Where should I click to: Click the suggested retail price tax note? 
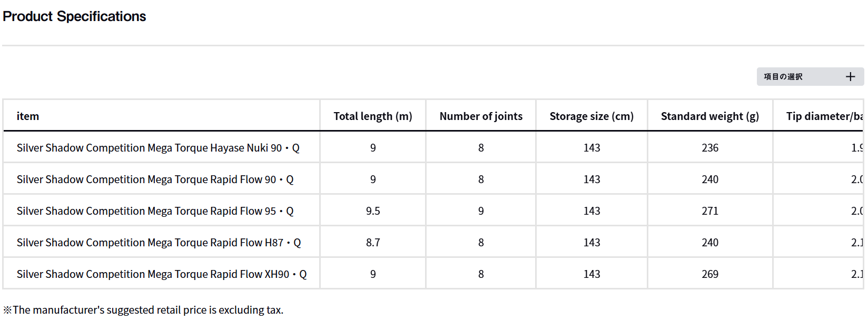tap(143, 310)
